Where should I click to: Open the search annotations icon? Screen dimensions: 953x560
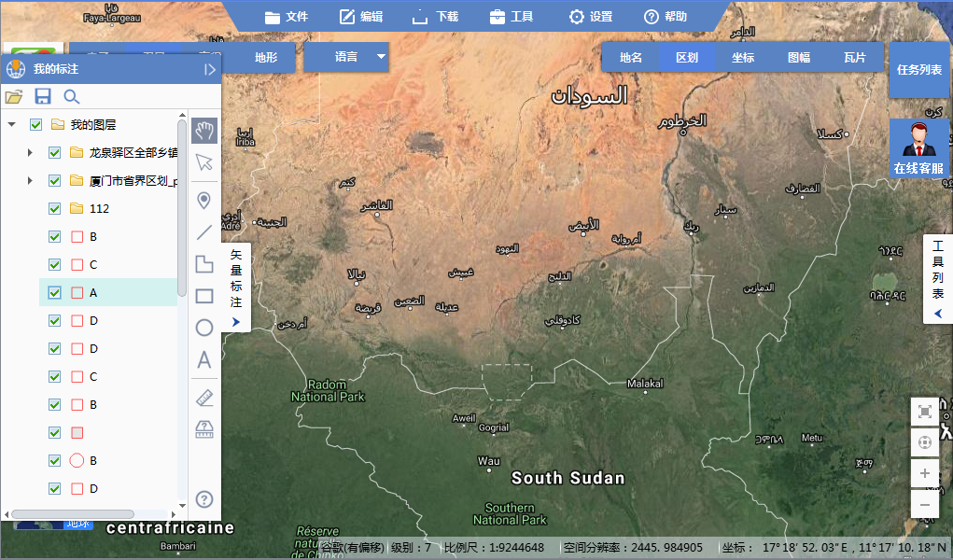[x=72, y=96]
